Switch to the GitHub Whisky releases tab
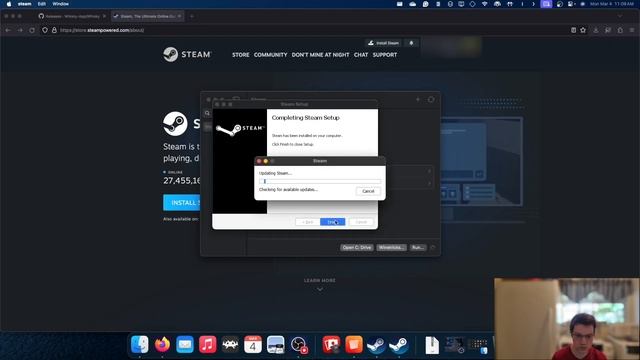Screen dimensions: 640x360 coord(72,16)
